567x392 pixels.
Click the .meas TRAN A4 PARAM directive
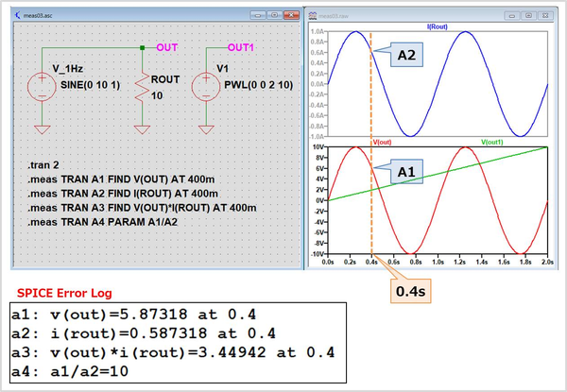102,220
